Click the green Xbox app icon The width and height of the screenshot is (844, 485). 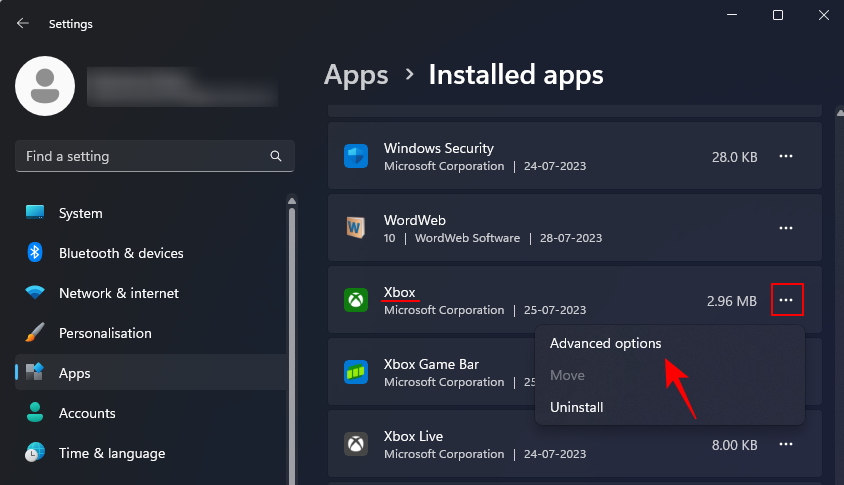click(356, 300)
